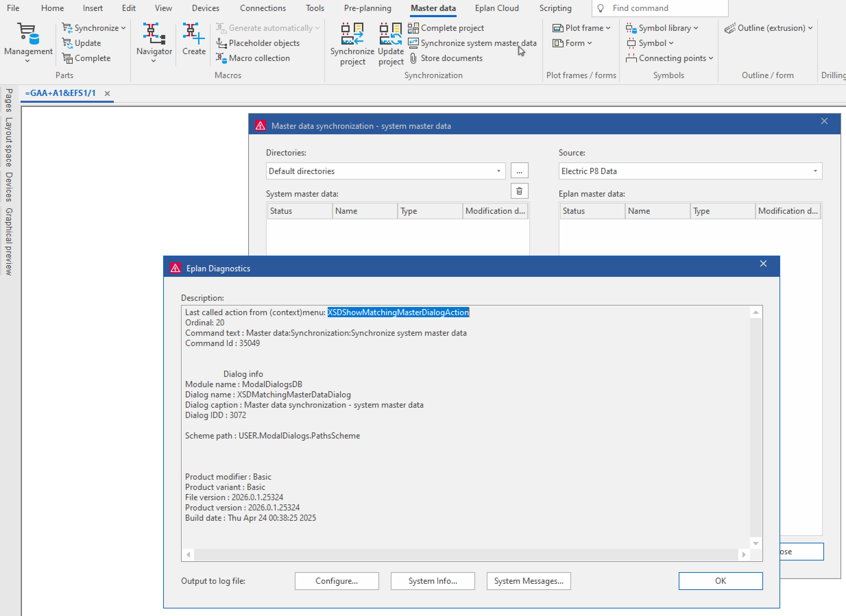Open Macro collection
Screen dimensions: 846x616
[253, 58]
